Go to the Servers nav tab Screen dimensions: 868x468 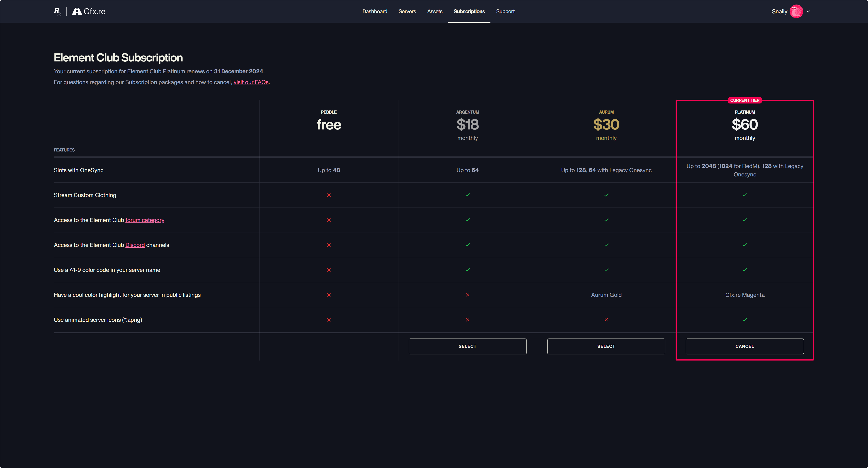[407, 12]
